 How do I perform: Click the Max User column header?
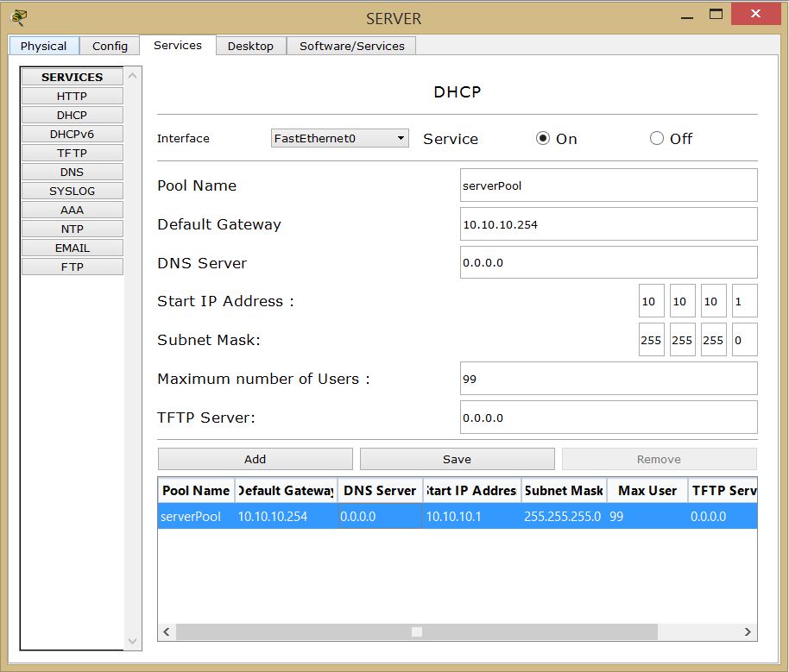click(647, 490)
